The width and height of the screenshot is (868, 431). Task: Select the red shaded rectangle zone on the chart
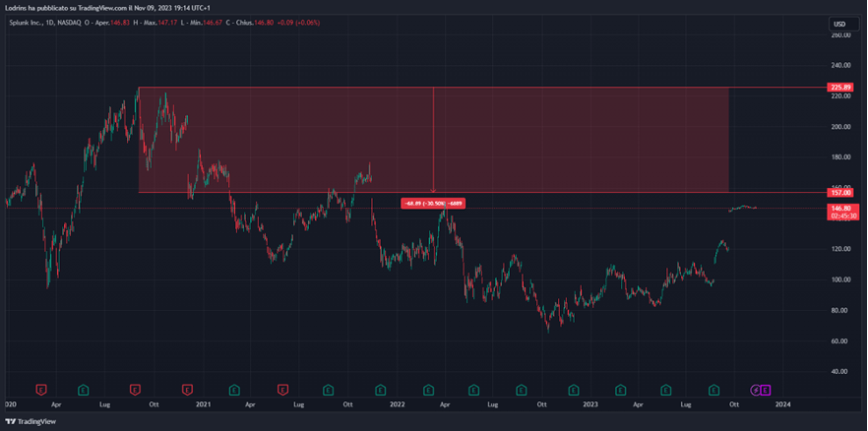pyautogui.click(x=295, y=138)
